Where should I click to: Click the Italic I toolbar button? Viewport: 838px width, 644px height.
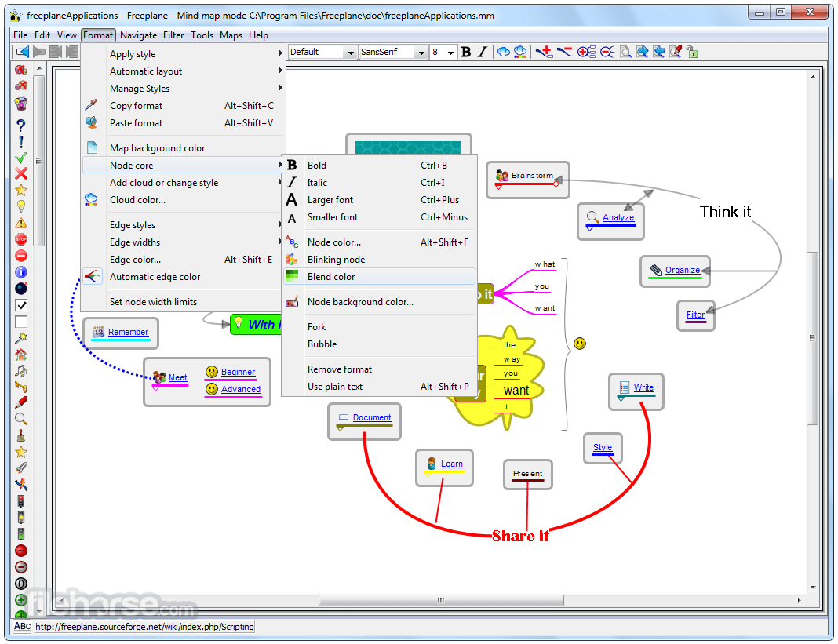(x=483, y=52)
